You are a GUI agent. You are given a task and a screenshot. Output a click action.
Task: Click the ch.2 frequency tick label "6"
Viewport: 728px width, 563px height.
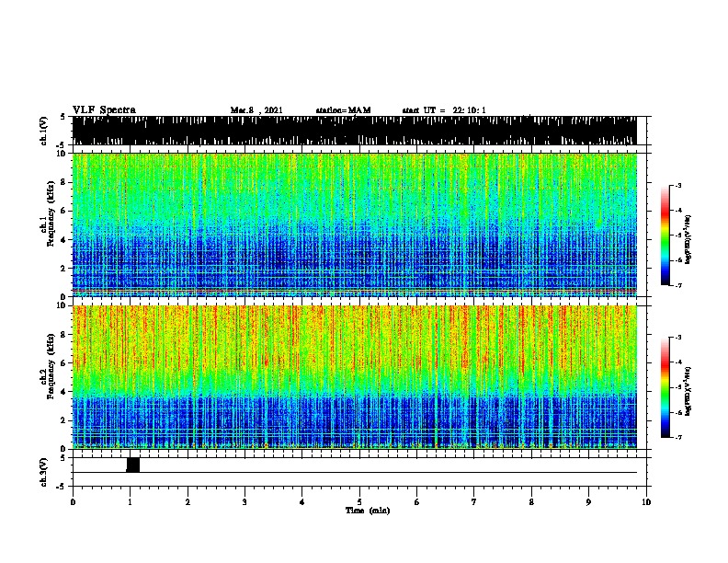63,362
